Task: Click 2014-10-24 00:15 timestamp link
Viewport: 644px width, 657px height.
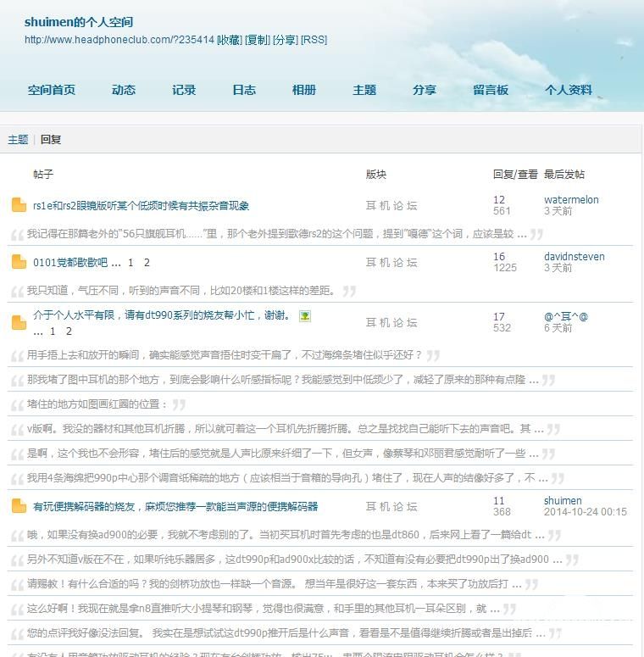Action: 586,512
